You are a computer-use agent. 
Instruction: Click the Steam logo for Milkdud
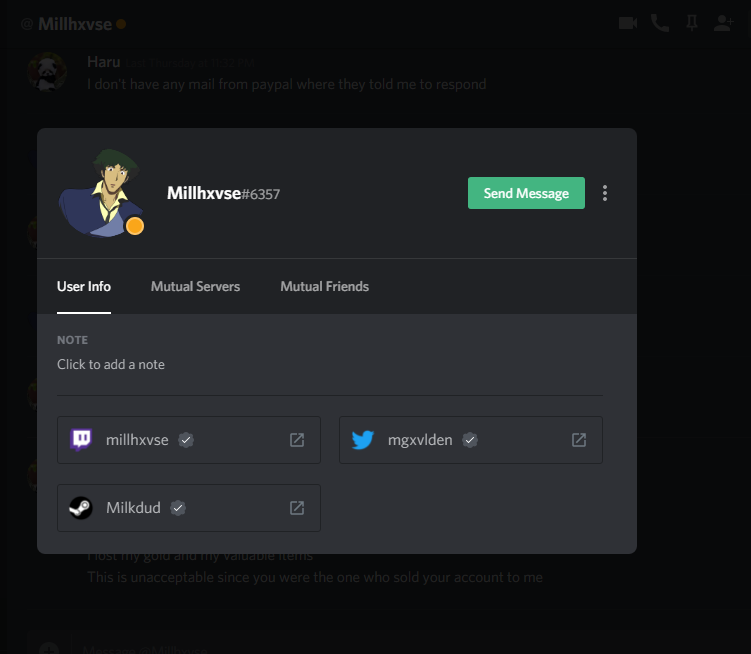pyautogui.click(x=81, y=508)
